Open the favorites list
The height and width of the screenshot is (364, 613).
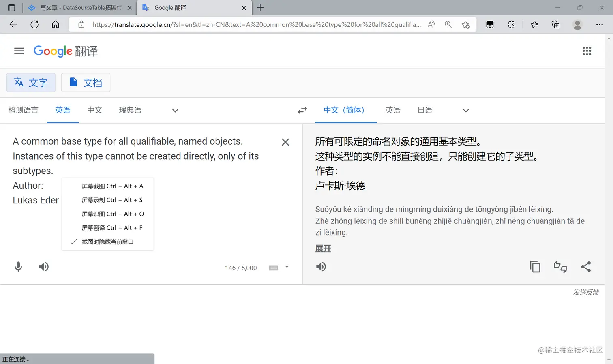pos(534,24)
